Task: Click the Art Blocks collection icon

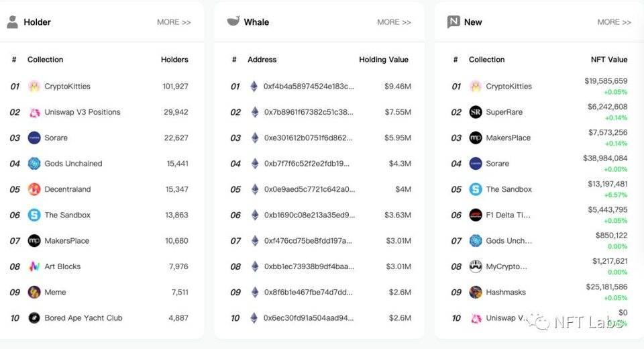Action: click(34, 266)
